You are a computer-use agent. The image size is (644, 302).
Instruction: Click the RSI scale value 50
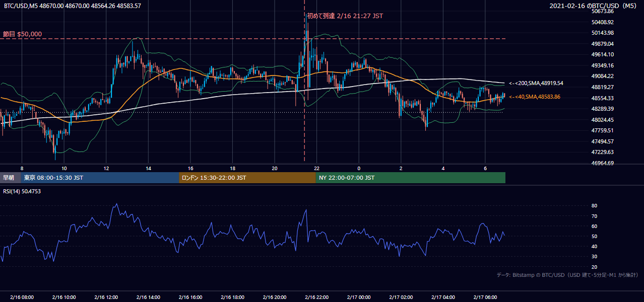coord(594,236)
